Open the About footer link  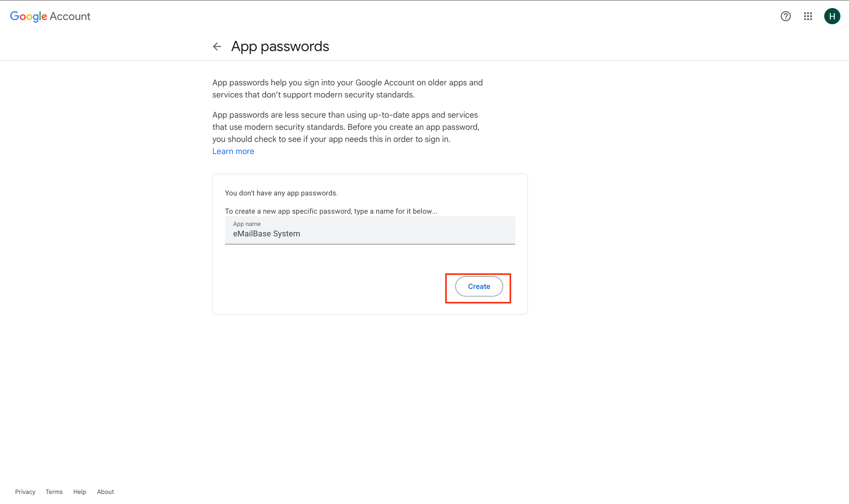click(105, 491)
